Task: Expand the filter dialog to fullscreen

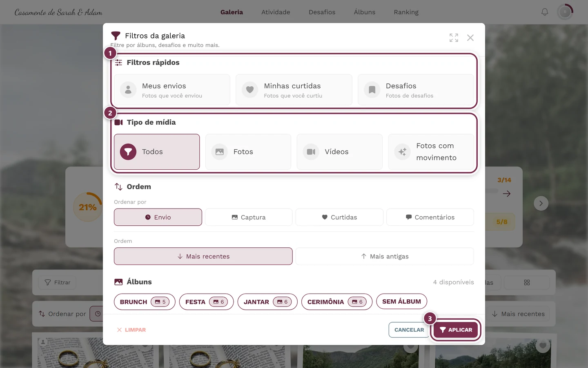Action: click(x=454, y=38)
